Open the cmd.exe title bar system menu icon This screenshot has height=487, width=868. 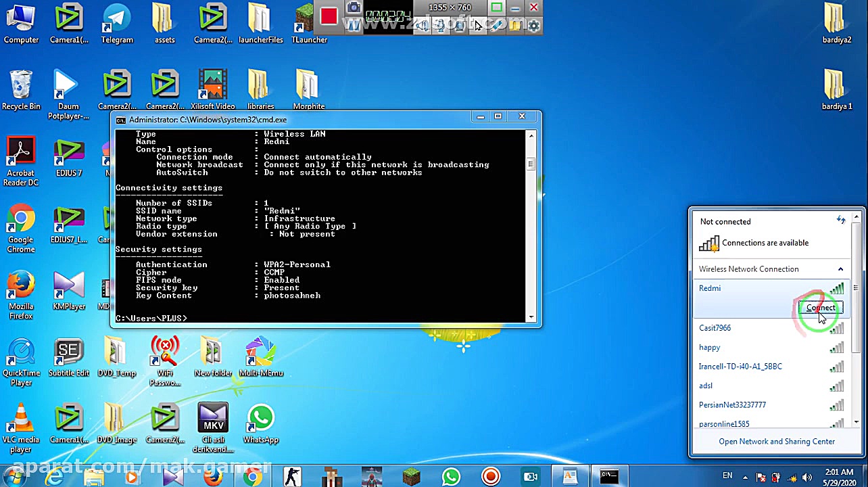click(120, 120)
